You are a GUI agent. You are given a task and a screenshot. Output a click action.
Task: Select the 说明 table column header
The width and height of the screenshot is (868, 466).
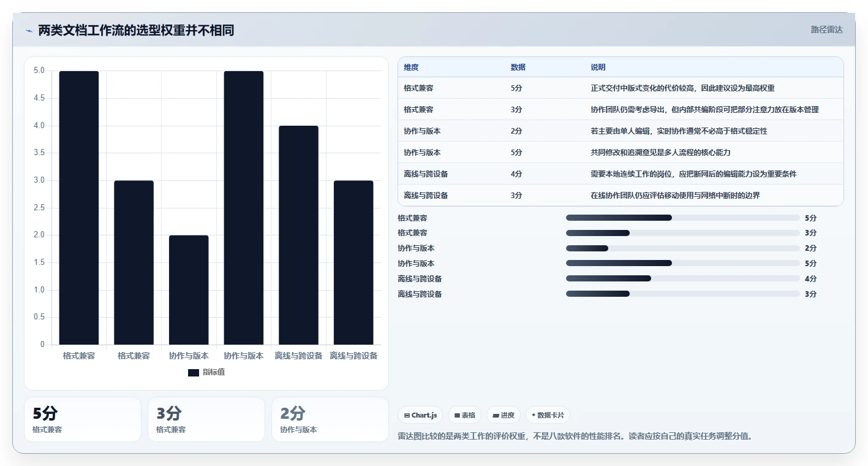pos(598,67)
